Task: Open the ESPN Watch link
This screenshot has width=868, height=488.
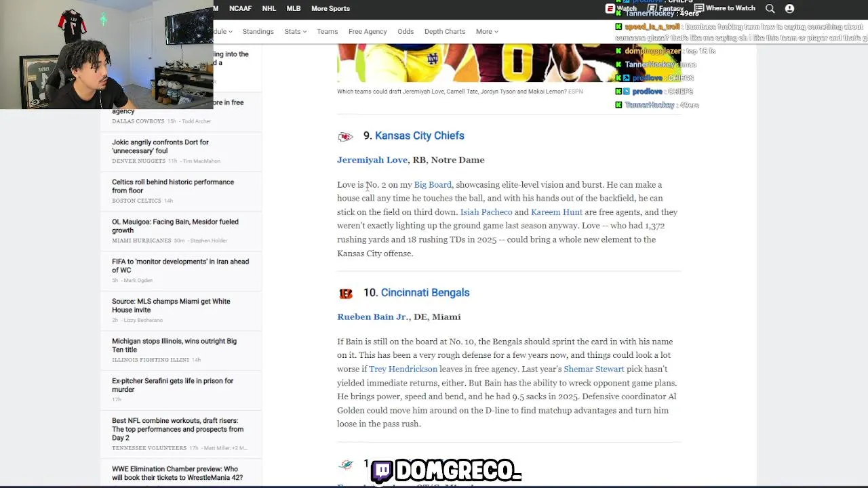Action: [621, 8]
